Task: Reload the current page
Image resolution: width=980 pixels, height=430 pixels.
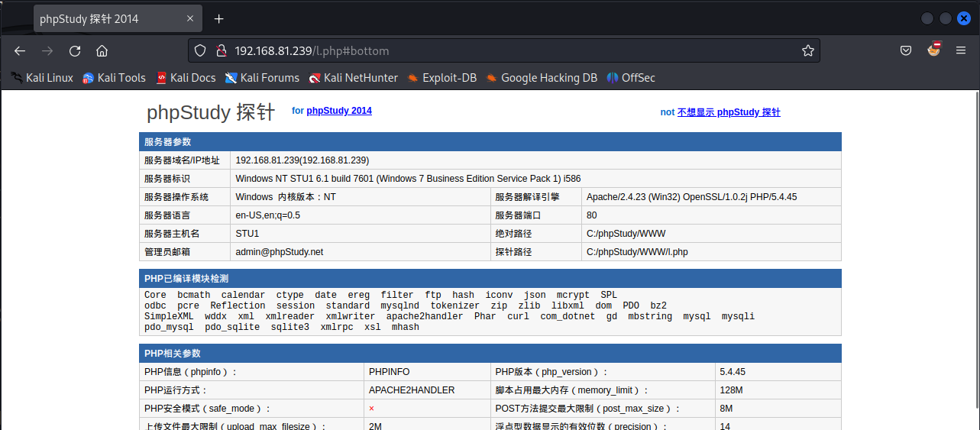Action: pos(75,51)
